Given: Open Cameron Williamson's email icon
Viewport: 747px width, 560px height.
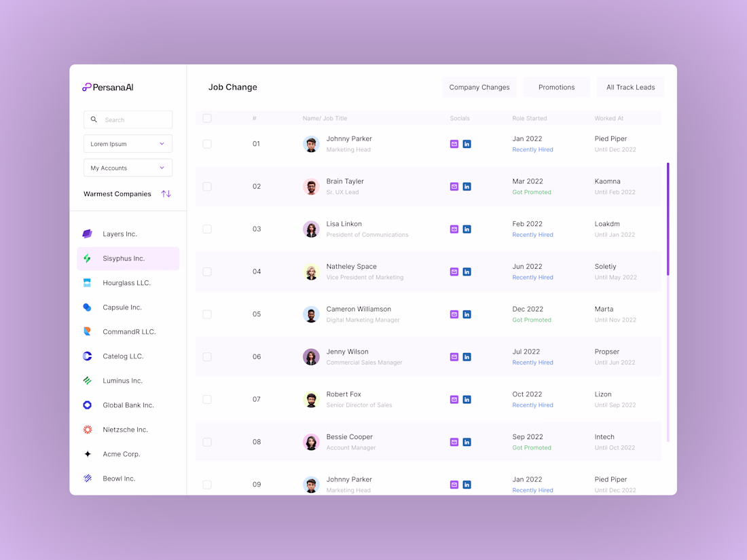Looking at the screenshot, I should click(454, 314).
